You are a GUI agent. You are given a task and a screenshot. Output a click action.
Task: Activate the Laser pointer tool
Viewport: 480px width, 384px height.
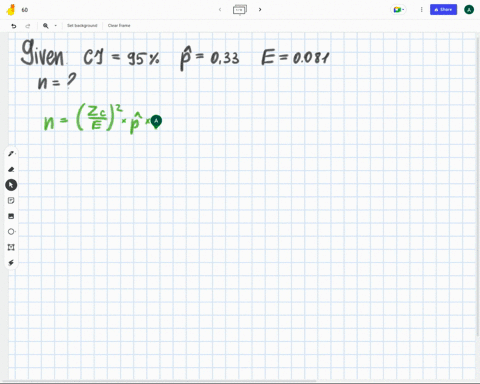pos(11,263)
